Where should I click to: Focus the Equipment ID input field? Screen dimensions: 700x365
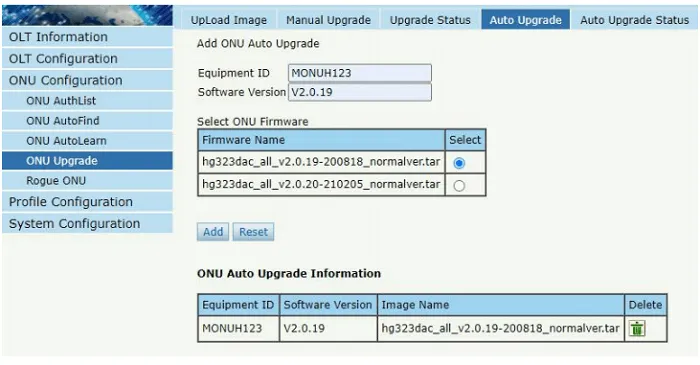pyautogui.click(x=360, y=73)
